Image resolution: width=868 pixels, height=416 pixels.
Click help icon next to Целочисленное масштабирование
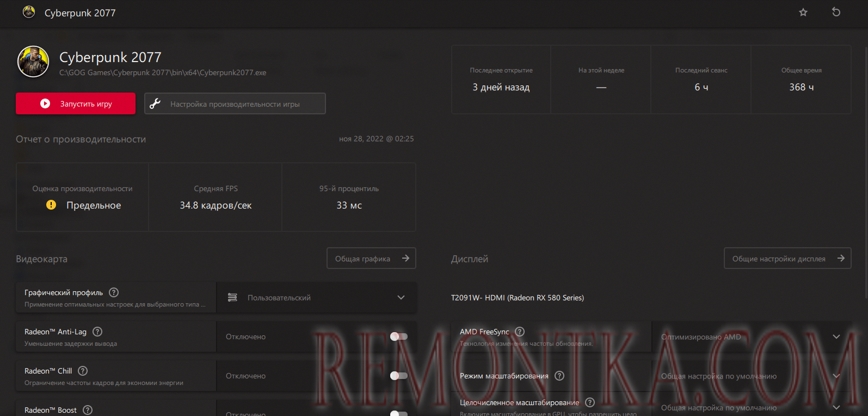click(x=590, y=402)
